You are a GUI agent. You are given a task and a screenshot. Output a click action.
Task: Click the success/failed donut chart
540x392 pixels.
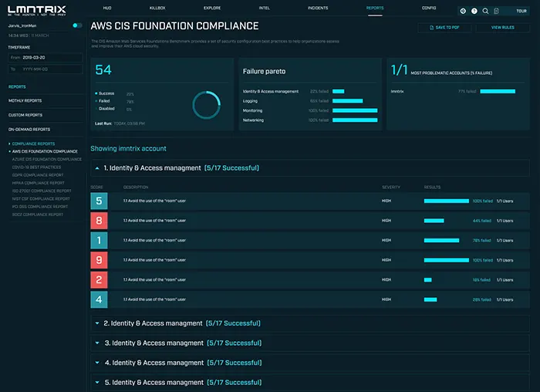tap(206, 105)
